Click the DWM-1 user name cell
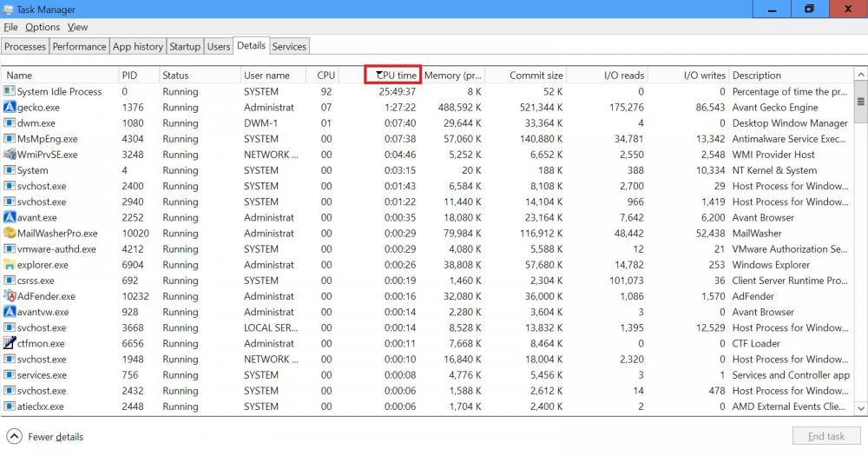Screen dimensions: 868x456 [x=260, y=123]
